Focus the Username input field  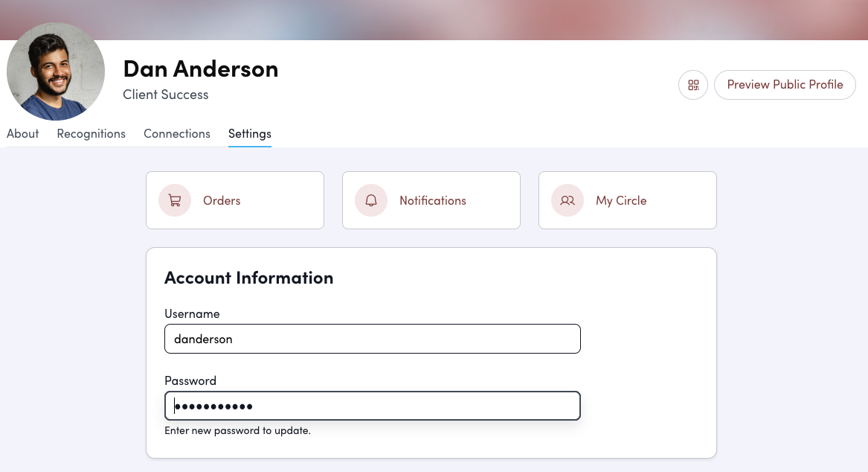pyautogui.click(x=372, y=339)
